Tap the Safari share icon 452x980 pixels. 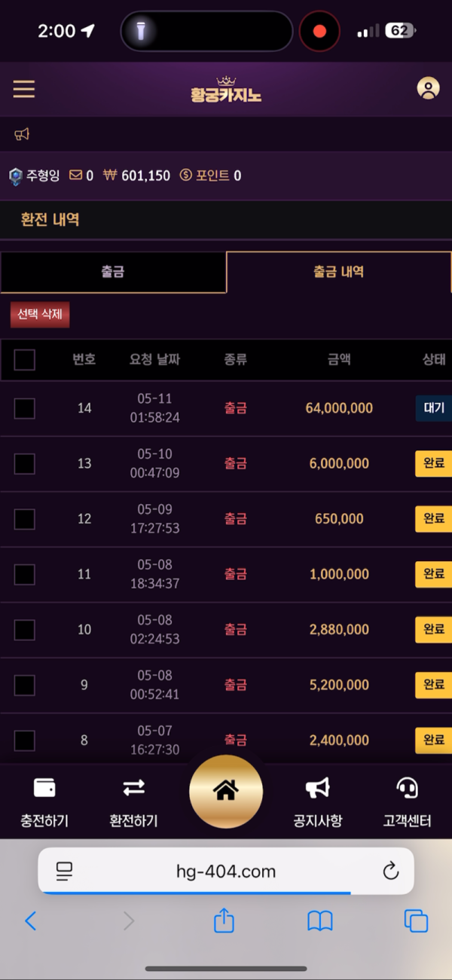224,920
